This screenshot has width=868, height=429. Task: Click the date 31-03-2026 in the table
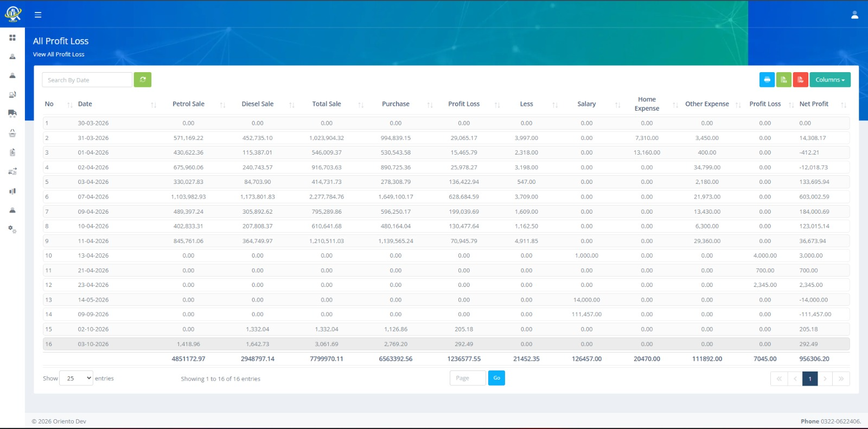(93, 138)
